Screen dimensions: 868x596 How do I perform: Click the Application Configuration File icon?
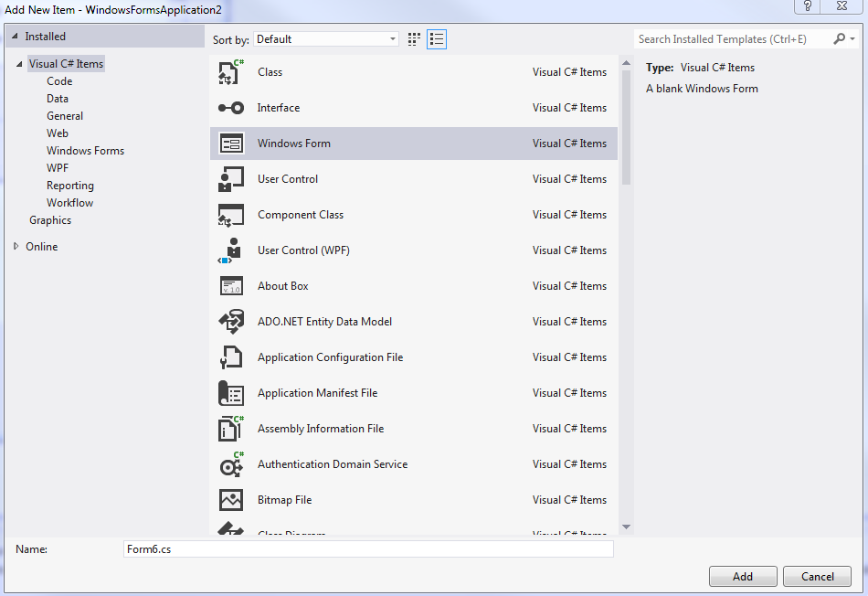click(x=231, y=357)
